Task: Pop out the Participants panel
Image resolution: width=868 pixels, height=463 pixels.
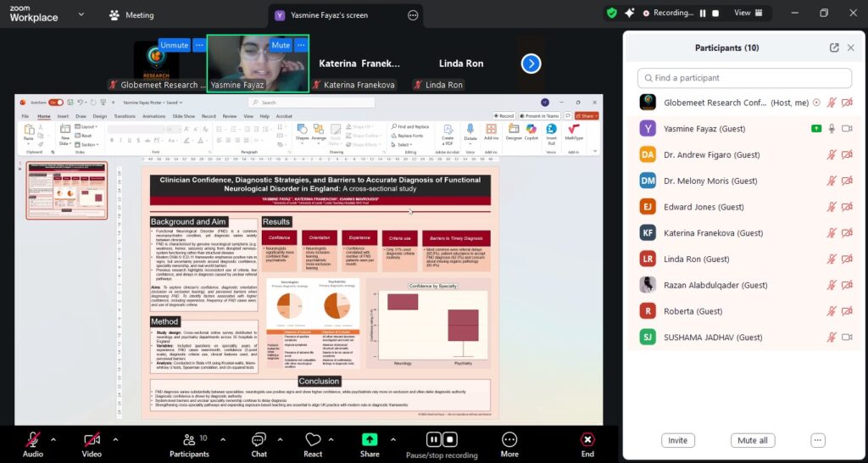Action: click(x=834, y=48)
